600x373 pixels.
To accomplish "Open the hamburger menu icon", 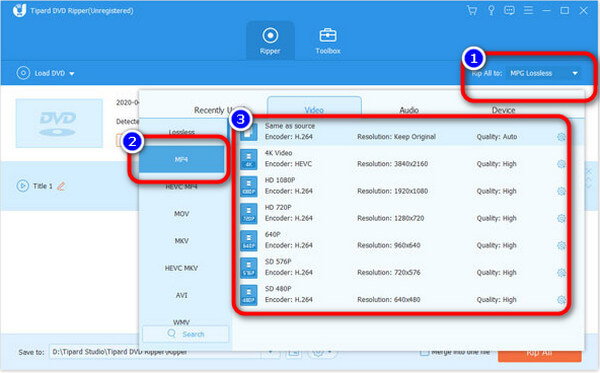I will 528,10.
